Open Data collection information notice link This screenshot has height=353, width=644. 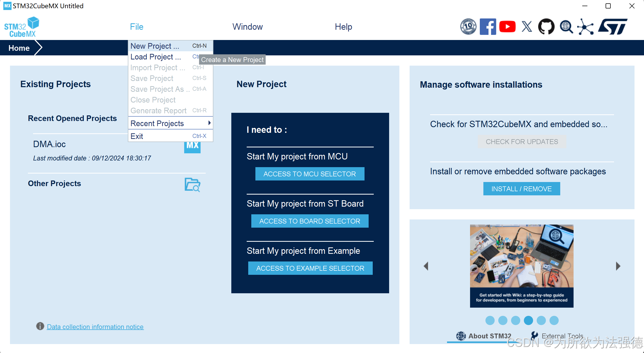point(95,327)
